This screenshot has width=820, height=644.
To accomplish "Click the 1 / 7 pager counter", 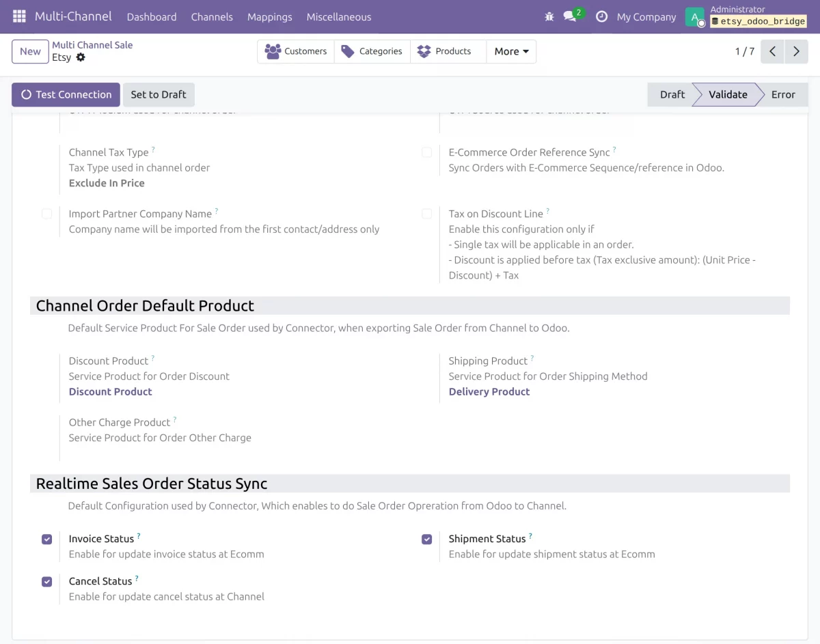I will click(745, 51).
